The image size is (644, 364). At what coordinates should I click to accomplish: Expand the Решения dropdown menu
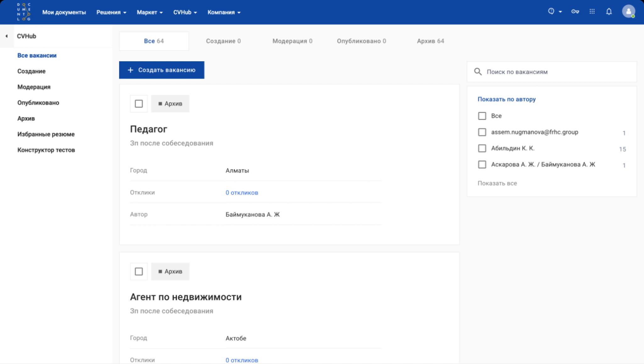[111, 12]
